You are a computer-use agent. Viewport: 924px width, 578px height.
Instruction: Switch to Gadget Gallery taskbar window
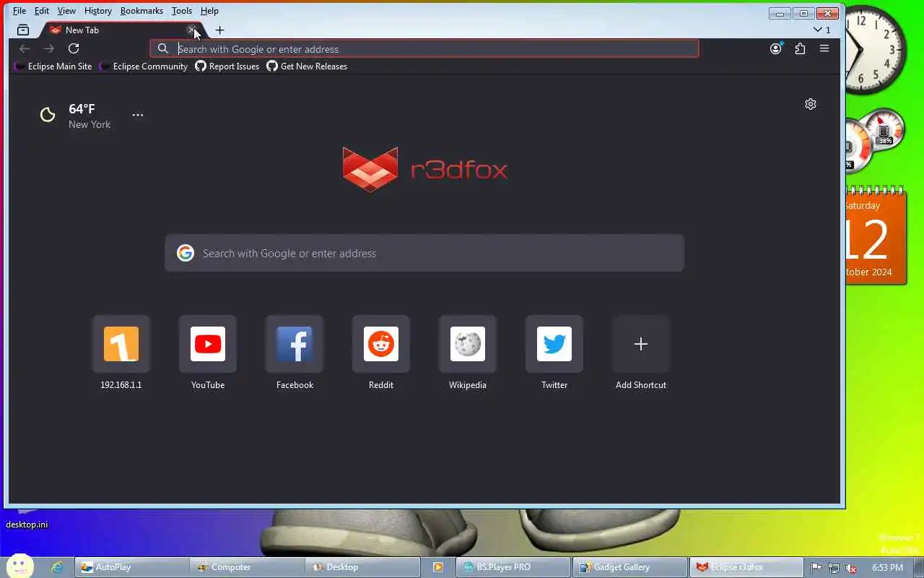(x=630, y=567)
